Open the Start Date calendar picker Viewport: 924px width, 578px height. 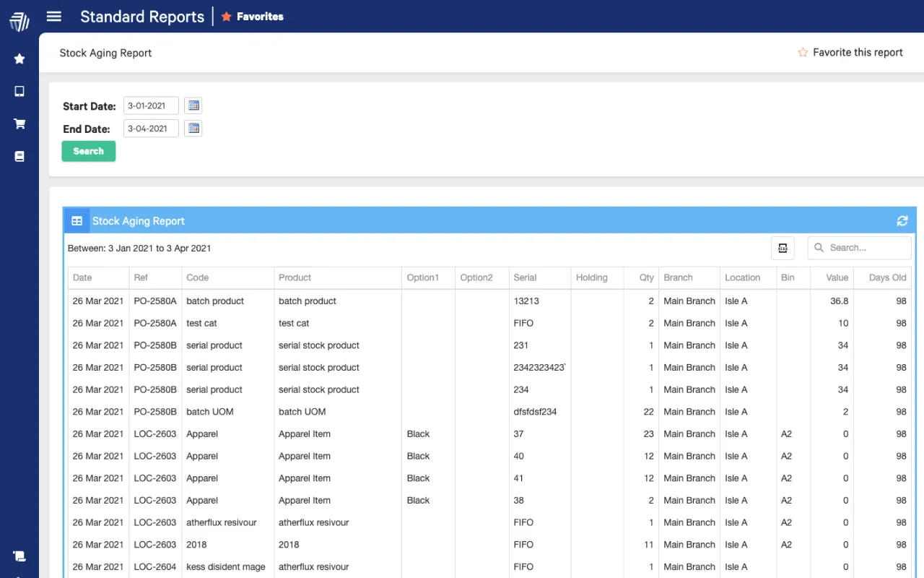pos(193,105)
